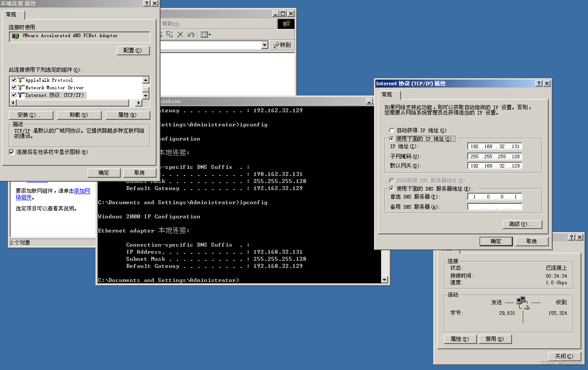Screen dimensions: 588x370
Task: Toggle 连接后在任务栏中显示图标 checkbox
Action: click(x=11, y=152)
